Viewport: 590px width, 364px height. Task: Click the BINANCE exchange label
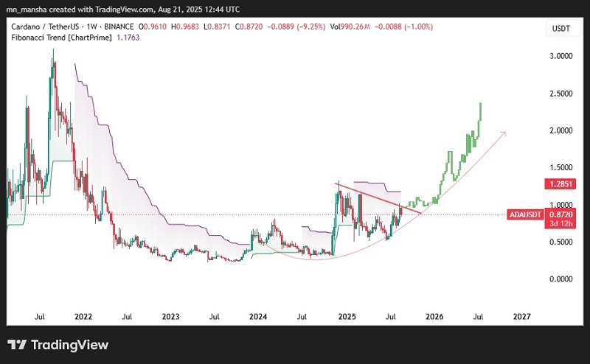pos(125,26)
